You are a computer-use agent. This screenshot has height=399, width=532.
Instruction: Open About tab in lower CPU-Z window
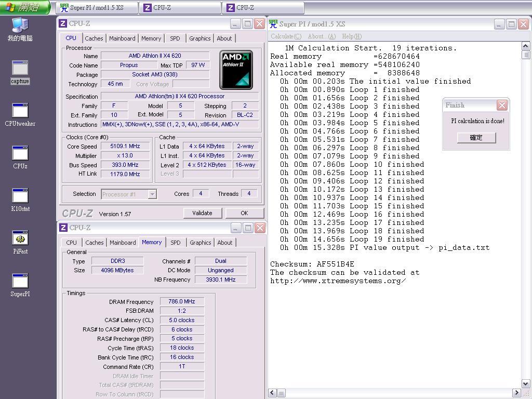pyautogui.click(x=225, y=243)
